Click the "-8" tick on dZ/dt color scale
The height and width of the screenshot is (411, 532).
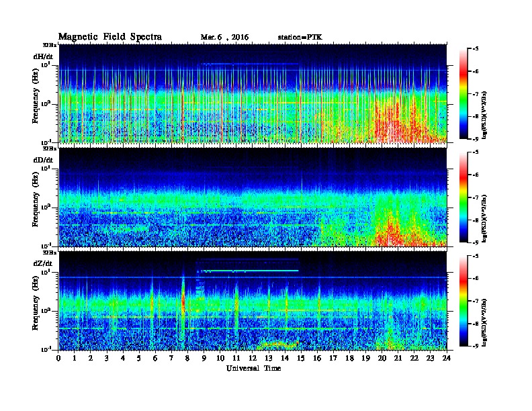pyautogui.click(x=475, y=324)
